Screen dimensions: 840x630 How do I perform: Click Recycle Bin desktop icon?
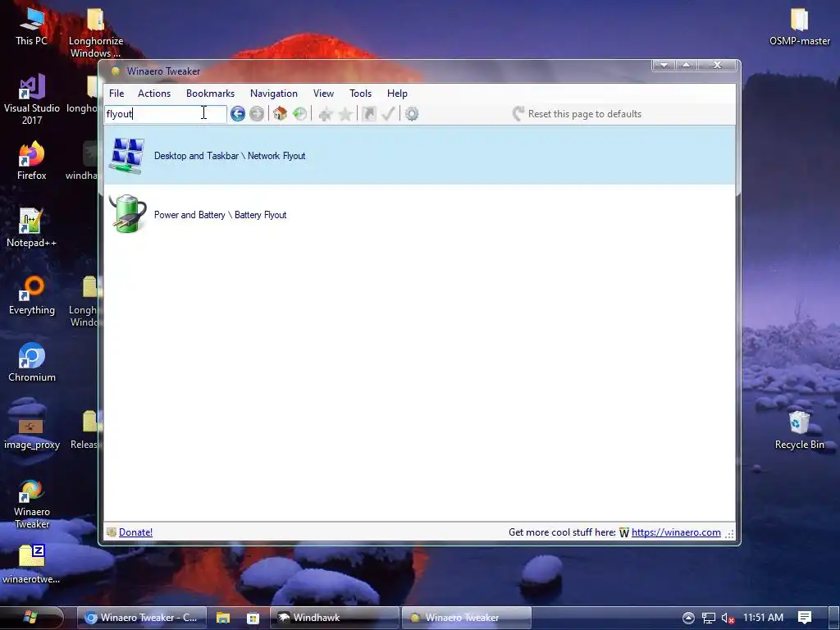(x=799, y=430)
